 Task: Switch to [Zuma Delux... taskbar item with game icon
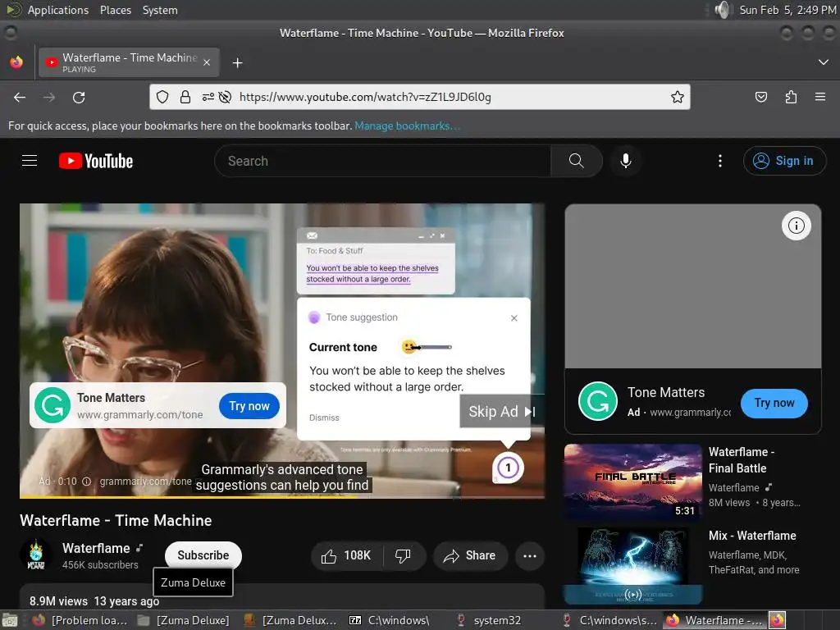290,620
